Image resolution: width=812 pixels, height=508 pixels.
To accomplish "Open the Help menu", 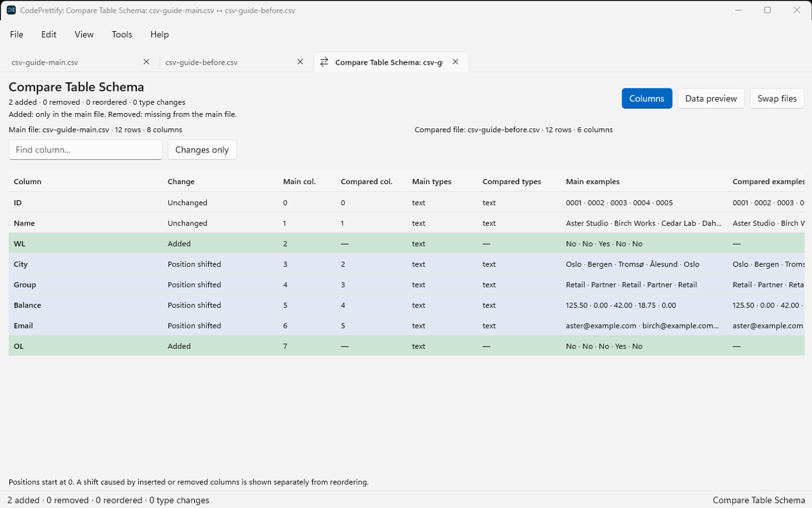I will click(159, 34).
